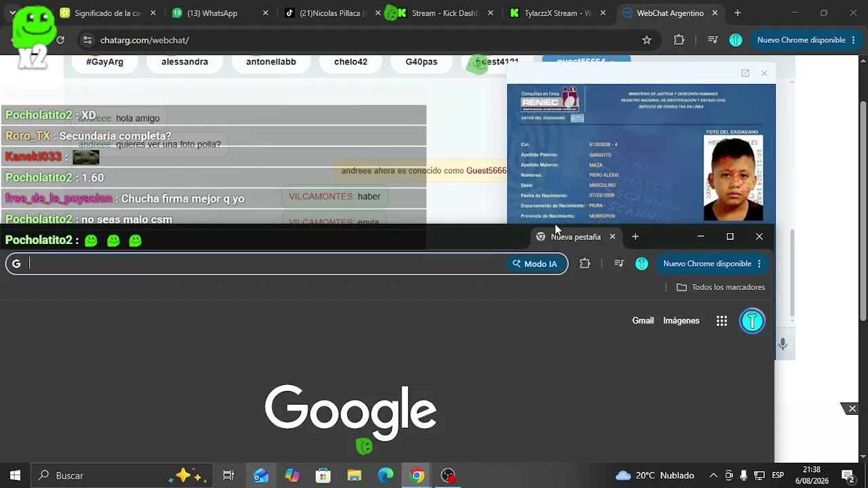Open Extensions puzzle icon beside Modo IA
Viewport: 868px width, 488px height.
pyautogui.click(x=585, y=264)
